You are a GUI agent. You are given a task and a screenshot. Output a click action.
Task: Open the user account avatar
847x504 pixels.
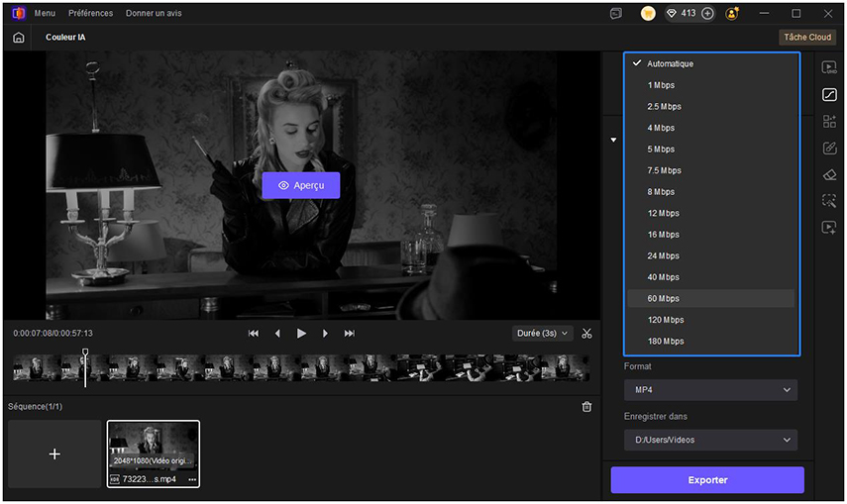click(732, 14)
